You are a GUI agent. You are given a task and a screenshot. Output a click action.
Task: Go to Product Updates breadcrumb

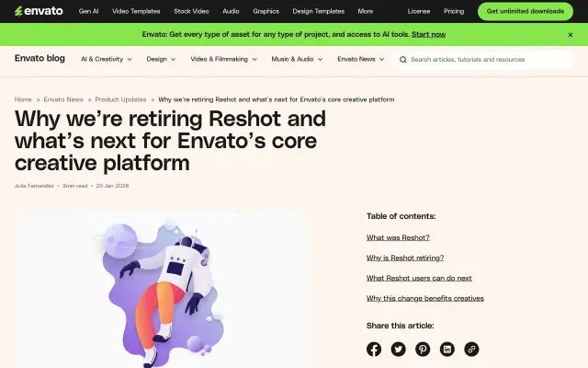click(120, 99)
